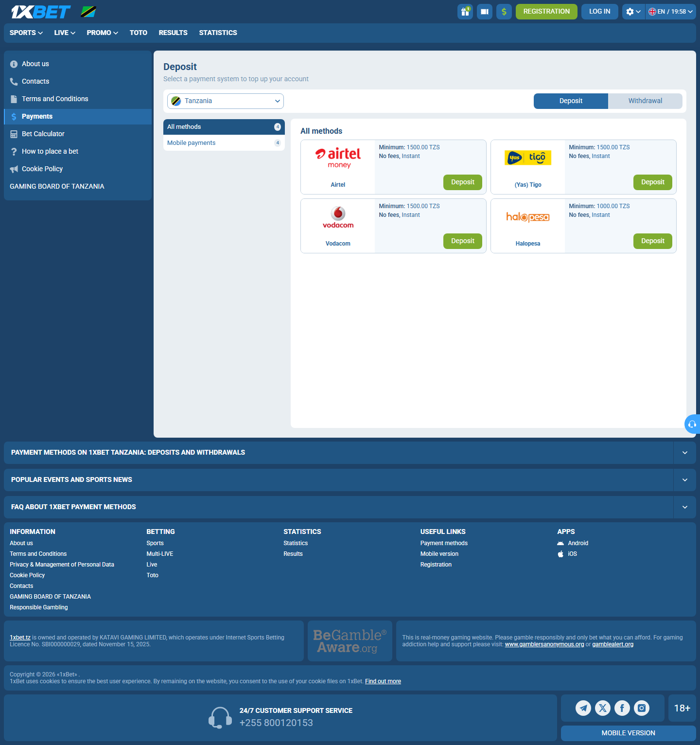The height and width of the screenshot is (745, 700).
Task: Open Bet Calculator in the sidebar
Action: point(78,134)
